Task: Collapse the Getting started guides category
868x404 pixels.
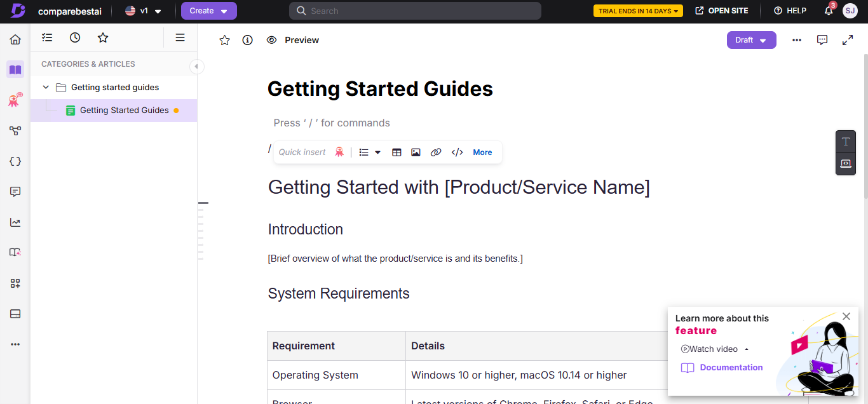Action: pos(46,87)
